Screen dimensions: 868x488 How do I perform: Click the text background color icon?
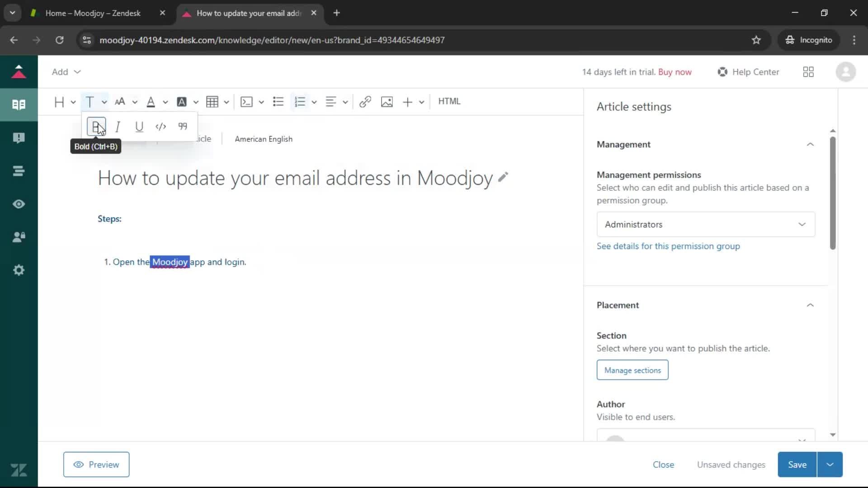point(182,102)
